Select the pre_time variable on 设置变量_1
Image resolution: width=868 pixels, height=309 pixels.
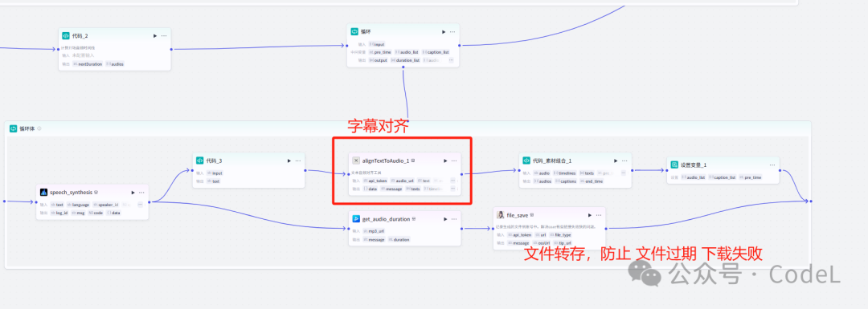[x=750, y=177]
